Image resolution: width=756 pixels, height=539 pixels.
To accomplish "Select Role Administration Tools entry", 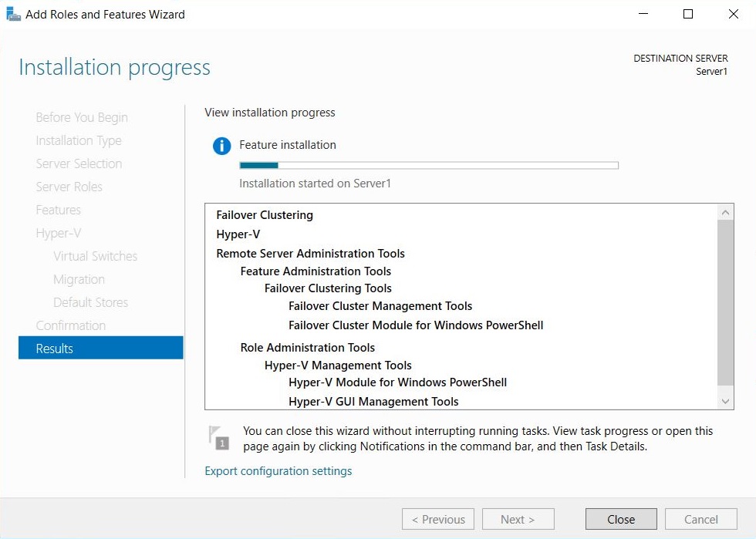I will click(308, 348).
